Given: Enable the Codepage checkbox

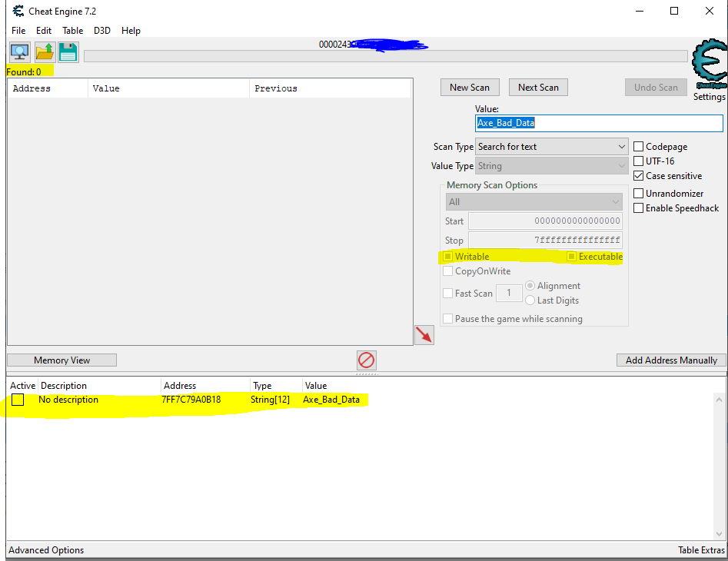Looking at the screenshot, I should 639,147.
